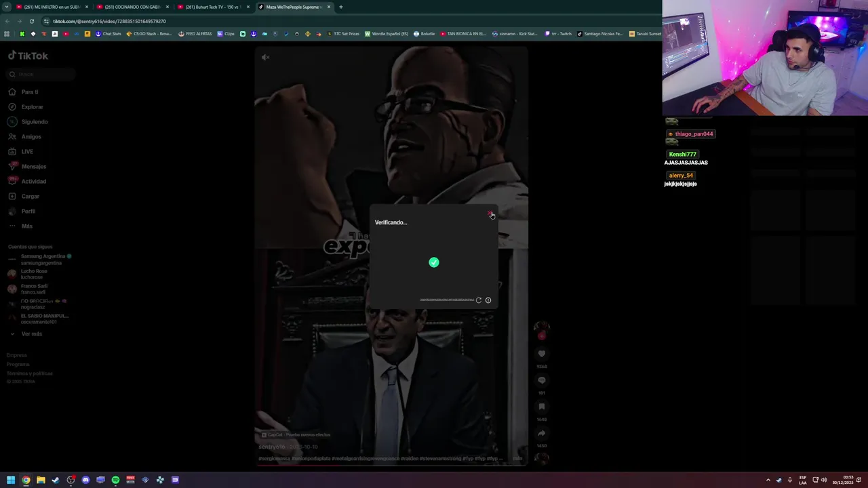Image resolution: width=868 pixels, height=488 pixels.
Task: Open Spotify from the taskbar
Action: (115, 480)
